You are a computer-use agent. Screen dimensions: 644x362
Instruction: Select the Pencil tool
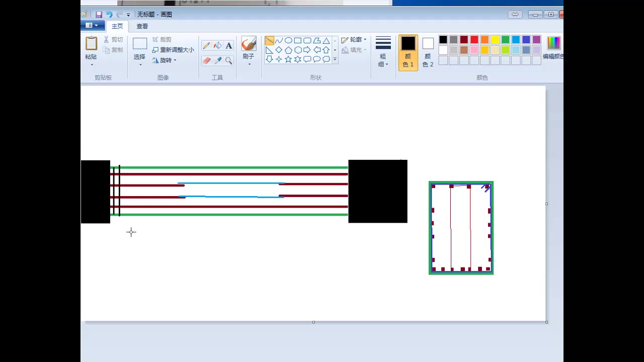pos(206,46)
